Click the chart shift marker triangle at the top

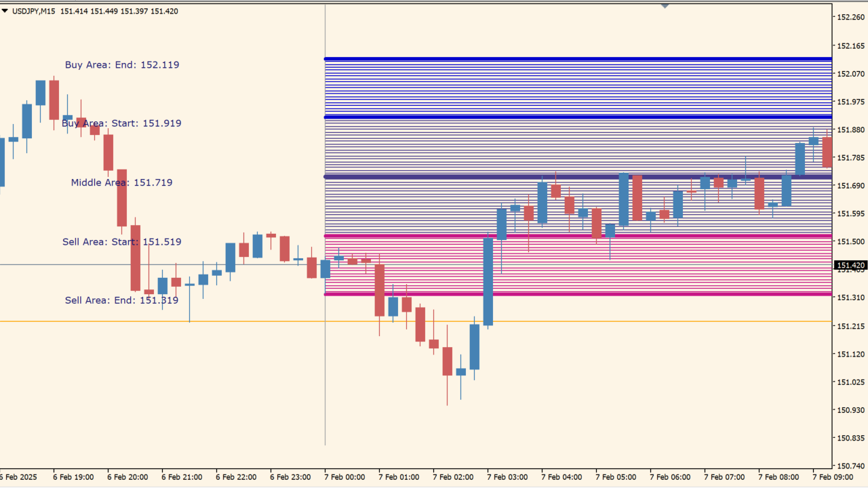click(x=665, y=5)
